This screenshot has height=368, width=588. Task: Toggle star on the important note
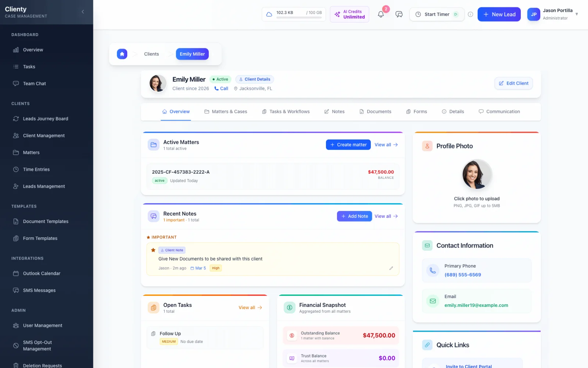point(153,250)
